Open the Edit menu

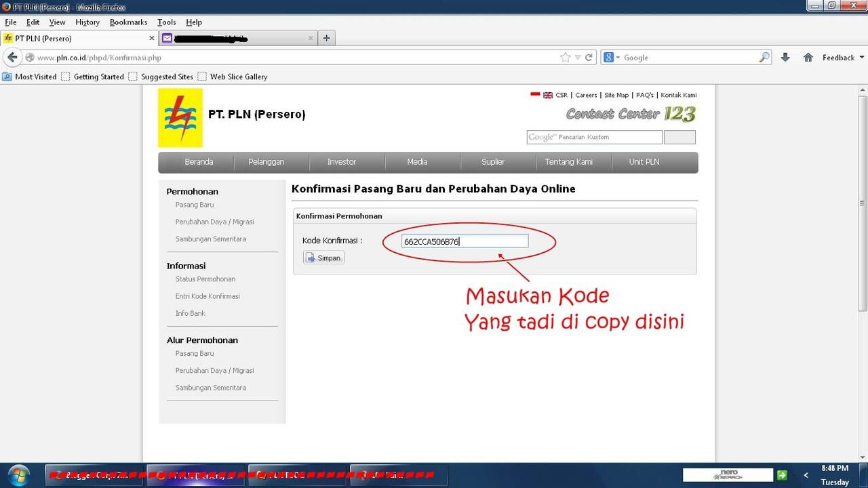pos(33,22)
